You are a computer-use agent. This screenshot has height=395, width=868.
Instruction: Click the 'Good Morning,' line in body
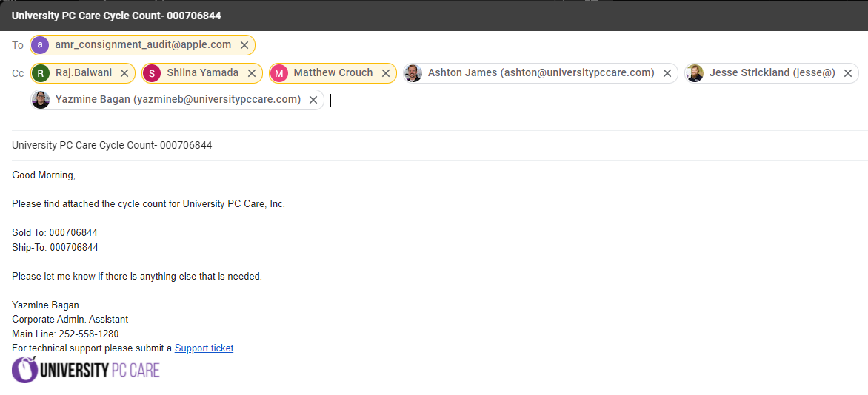44,175
